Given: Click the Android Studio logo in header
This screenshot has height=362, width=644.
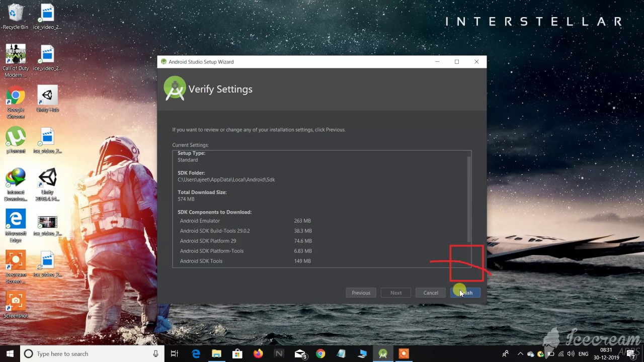Looking at the screenshot, I should tap(175, 88).
